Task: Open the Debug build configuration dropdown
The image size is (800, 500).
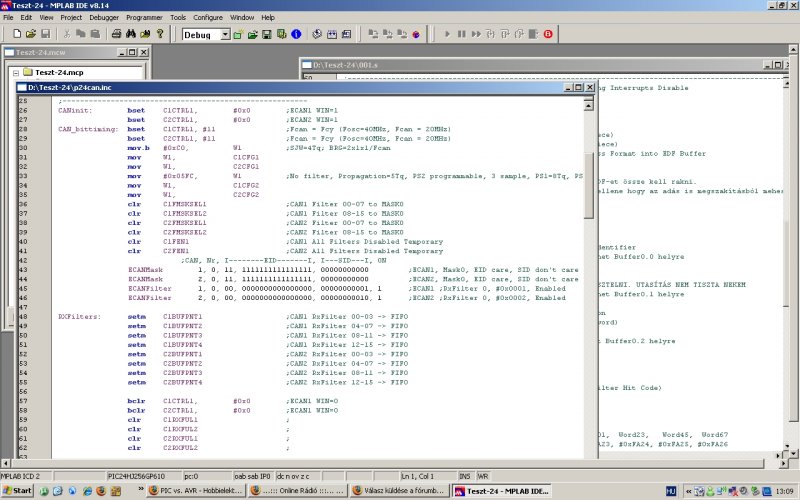Action: [225, 35]
